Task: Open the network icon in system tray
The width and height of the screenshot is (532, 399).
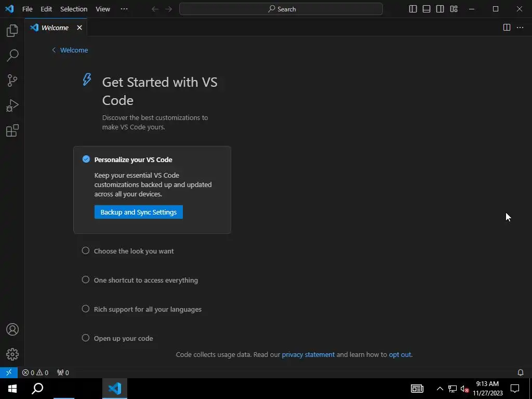Action: tap(453, 389)
